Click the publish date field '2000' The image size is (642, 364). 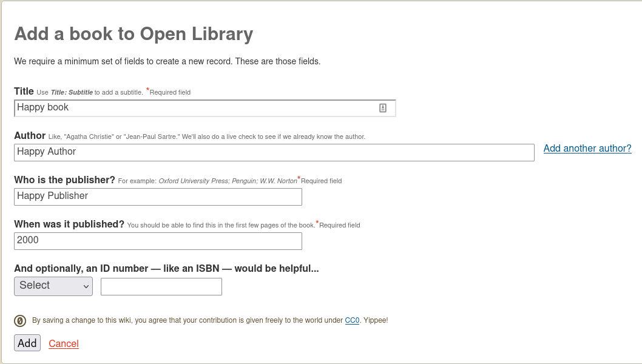point(158,241)
